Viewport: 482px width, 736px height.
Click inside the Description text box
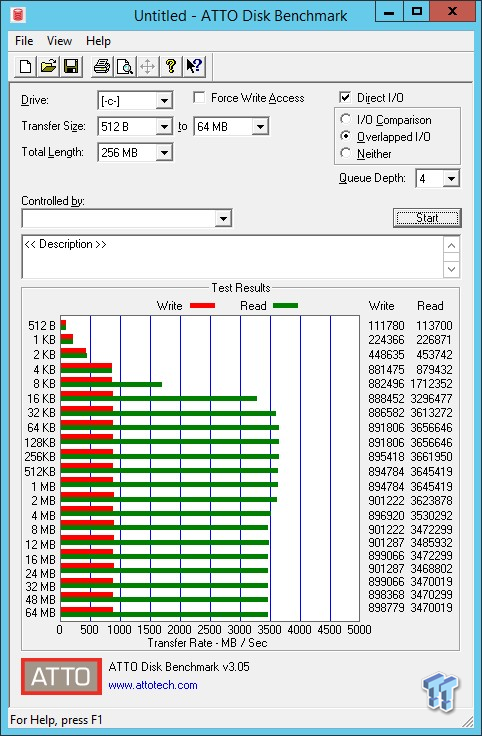click(x=232, y=257)
